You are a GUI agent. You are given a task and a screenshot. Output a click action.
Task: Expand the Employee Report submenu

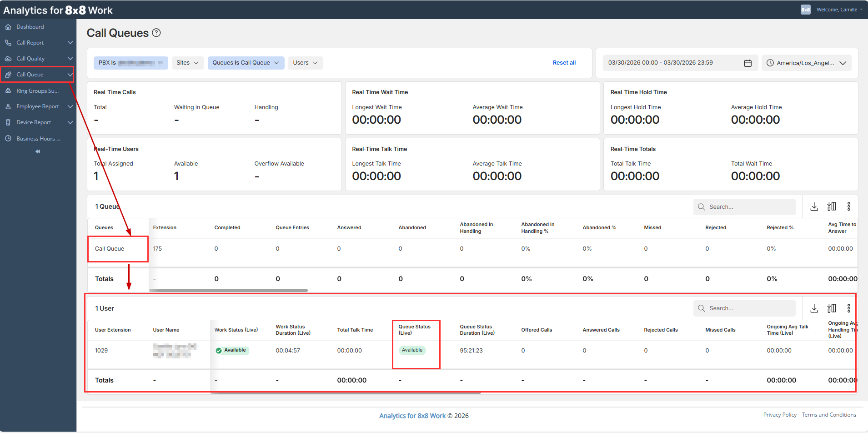click(x=70, y=106)
